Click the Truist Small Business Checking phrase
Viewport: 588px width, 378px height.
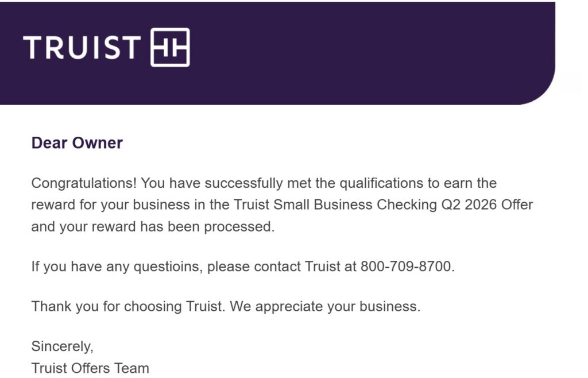tap(335, 205)
